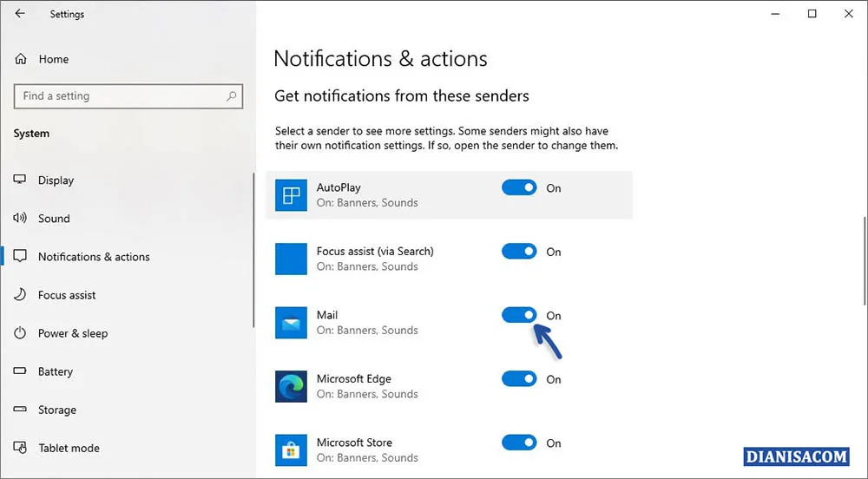868x479 pixels.
Task: Click the AutoPlay app icon
Action: [291, 195]
